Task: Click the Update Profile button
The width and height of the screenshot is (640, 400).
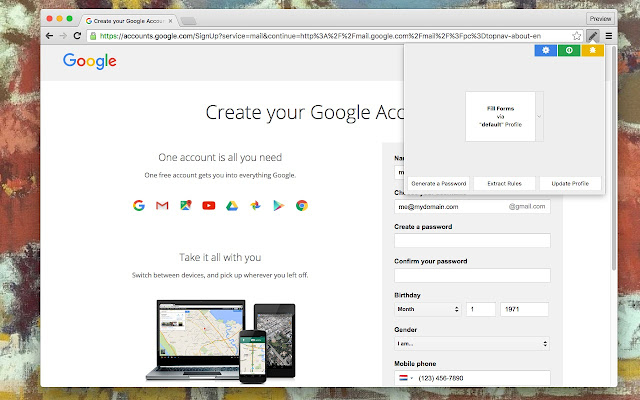Action: tap(570, 184)
